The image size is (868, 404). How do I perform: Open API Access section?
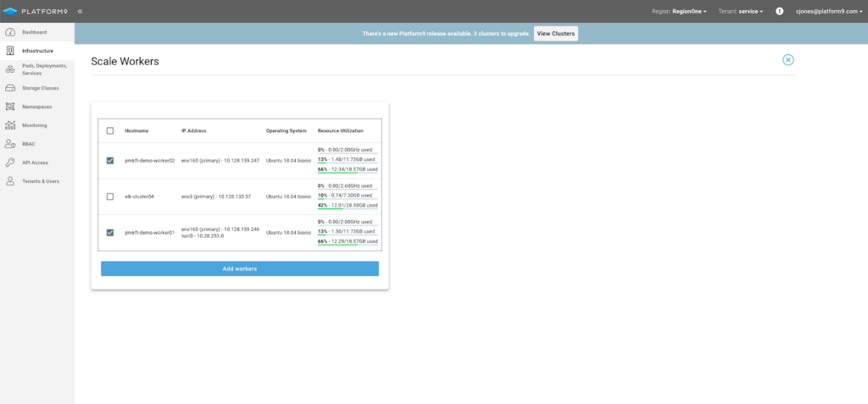pyautogui.click(x=35, y=163)
